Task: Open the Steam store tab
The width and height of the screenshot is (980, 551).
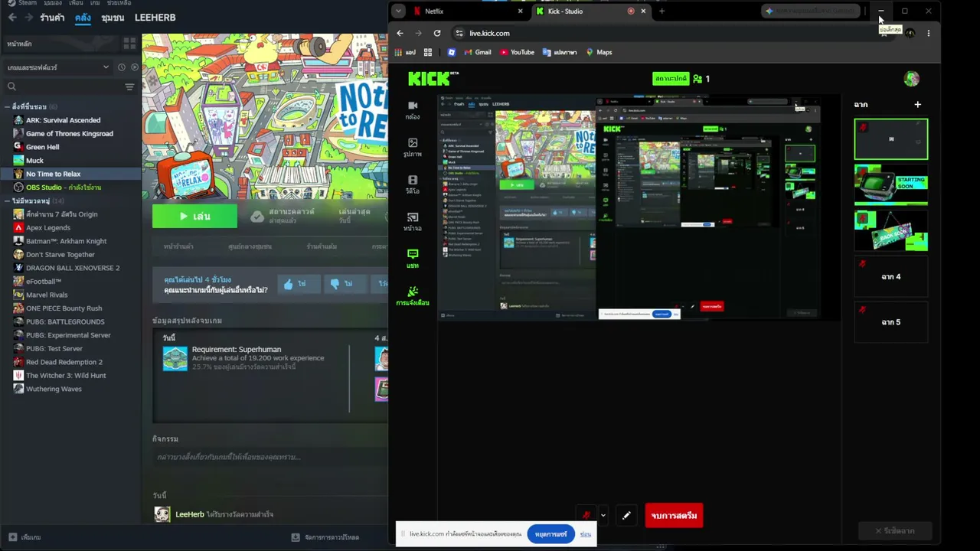Action: point(52,17)
